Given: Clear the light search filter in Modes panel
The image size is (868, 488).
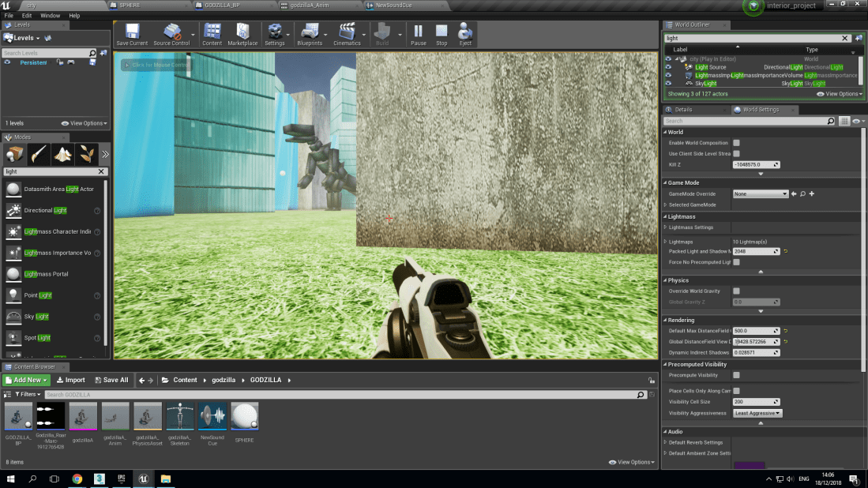Looking at the screenshot, I should click(x=101, y=171).
